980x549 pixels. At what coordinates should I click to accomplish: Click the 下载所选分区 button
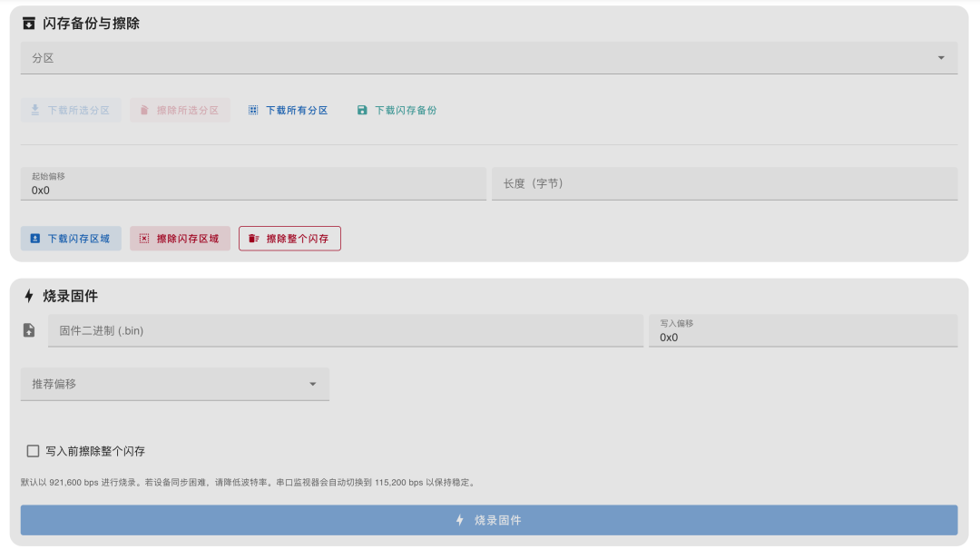coord(72,110)
